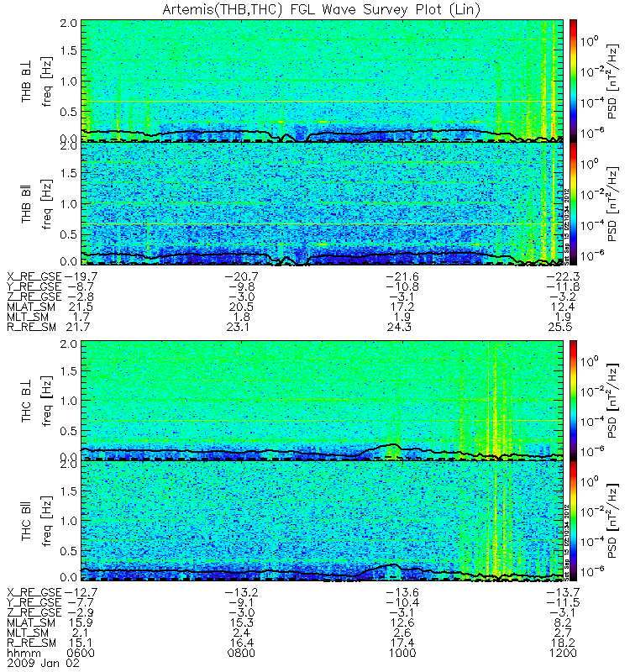Click THB Z_RE_GSE value -3.2
The image size is (630, 672).
pos(563,297)
